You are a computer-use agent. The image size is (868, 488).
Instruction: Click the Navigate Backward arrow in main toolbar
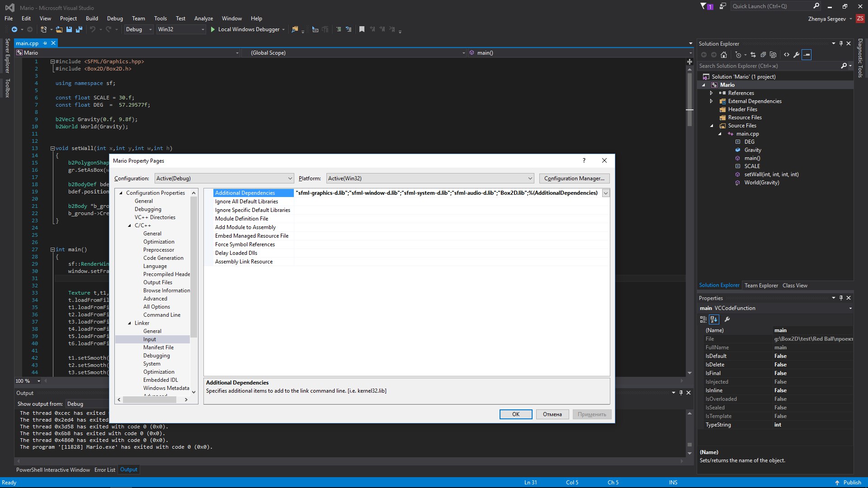[x=14, y=29]
